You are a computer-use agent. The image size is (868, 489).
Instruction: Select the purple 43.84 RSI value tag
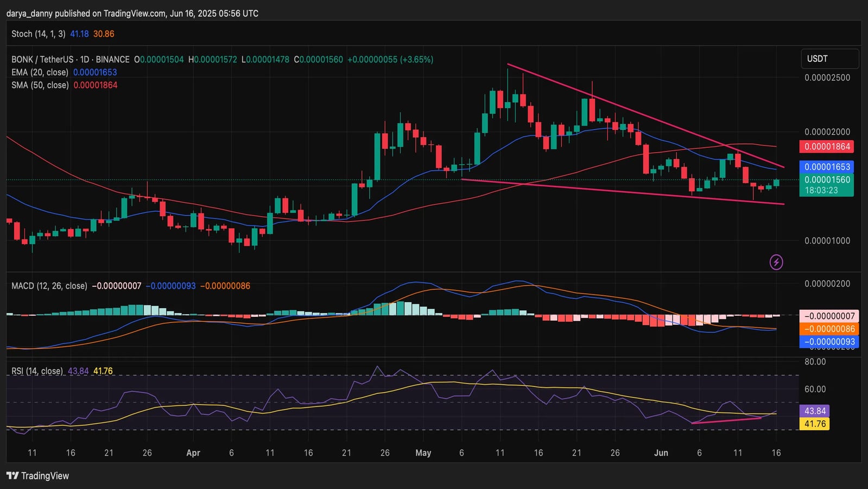[x=815, y=411]
